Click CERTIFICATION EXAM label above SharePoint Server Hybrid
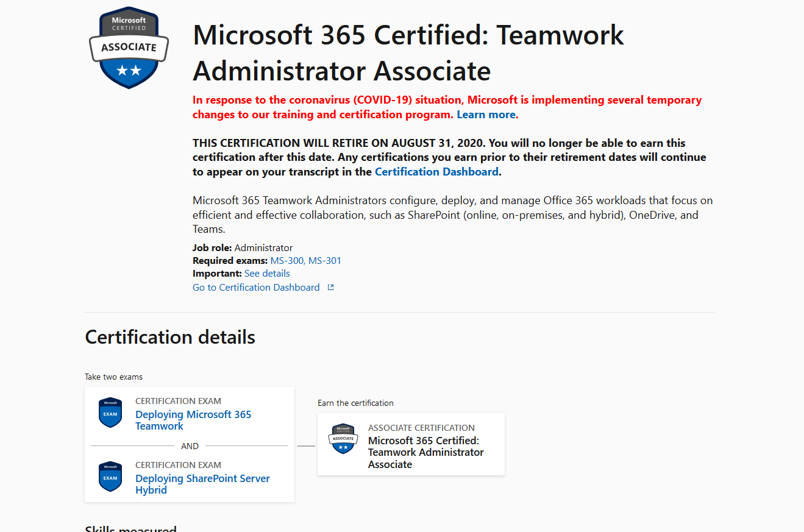The width and height of the screenshot is (804, 532). click(x=178, y=465)
